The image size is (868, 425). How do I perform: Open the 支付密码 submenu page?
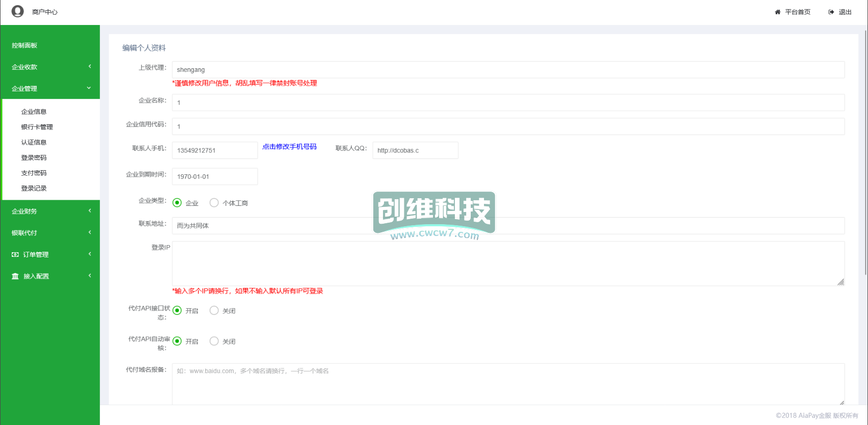tap(34, 173)
